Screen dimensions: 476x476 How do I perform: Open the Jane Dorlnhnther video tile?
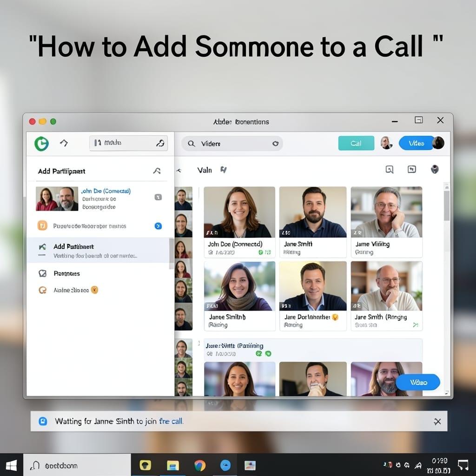click(x=313, y=296)
